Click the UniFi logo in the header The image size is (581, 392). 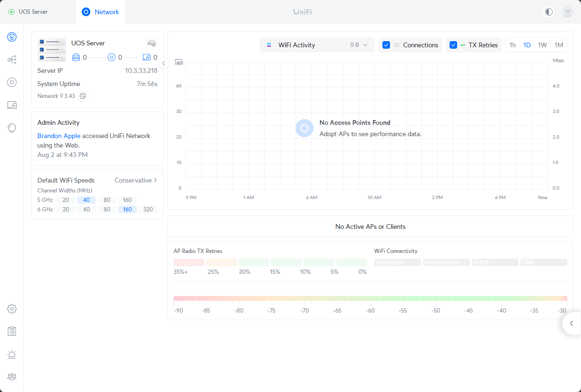(x=303, y=12)
